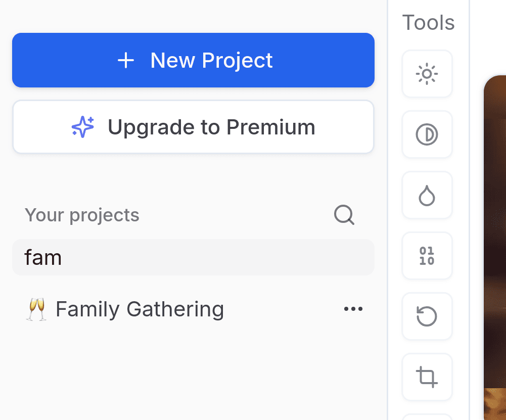Click Upgrade to Premium button
This screenshot has height=420, width=506.
(193, 127)
